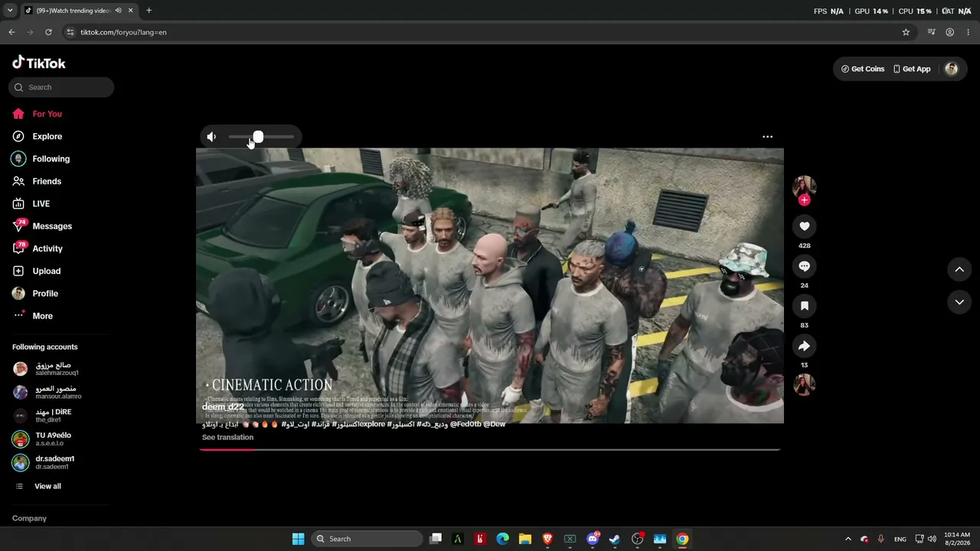Mute the tab using its audio icon
This screenshot has width=980, height=551.
pyautogui.click(x=118, y=11)
